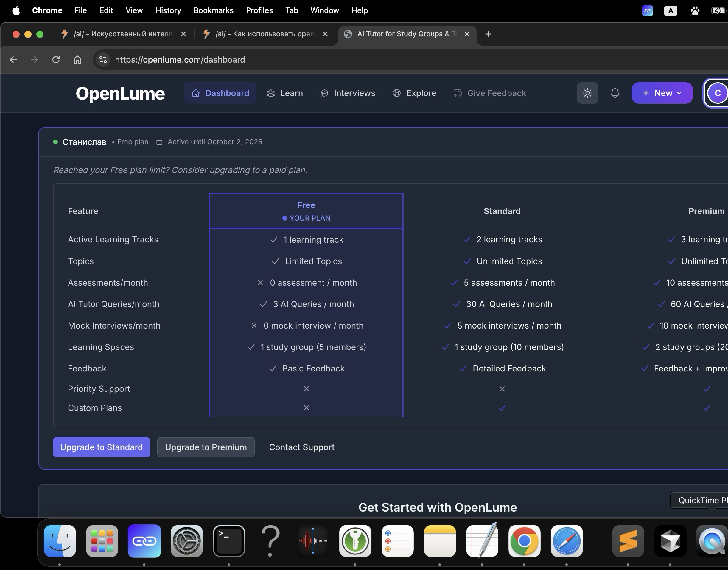Click the OpenLume logo
Image resolution: width=728 pixels, height=570 pixels.
(120, 93)
